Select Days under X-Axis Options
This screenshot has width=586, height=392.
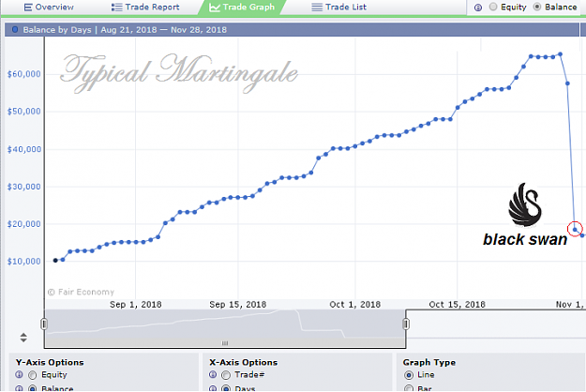click(x=226, y=389)
